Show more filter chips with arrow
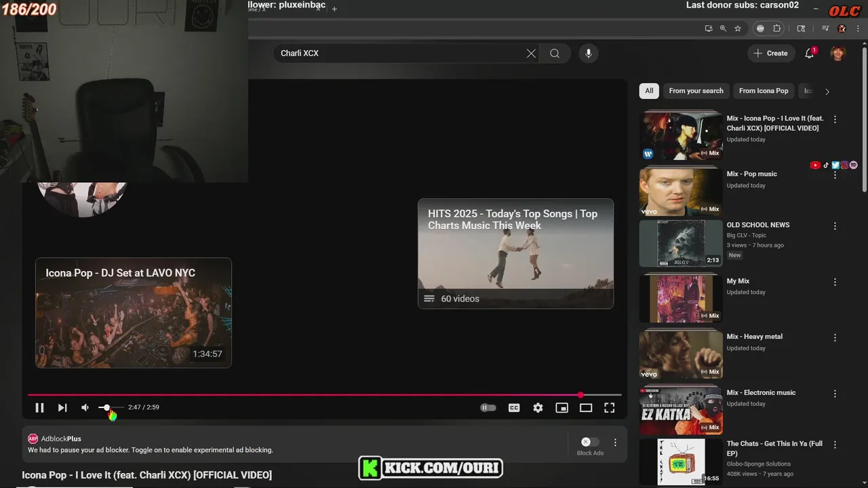 click(827, 91)
